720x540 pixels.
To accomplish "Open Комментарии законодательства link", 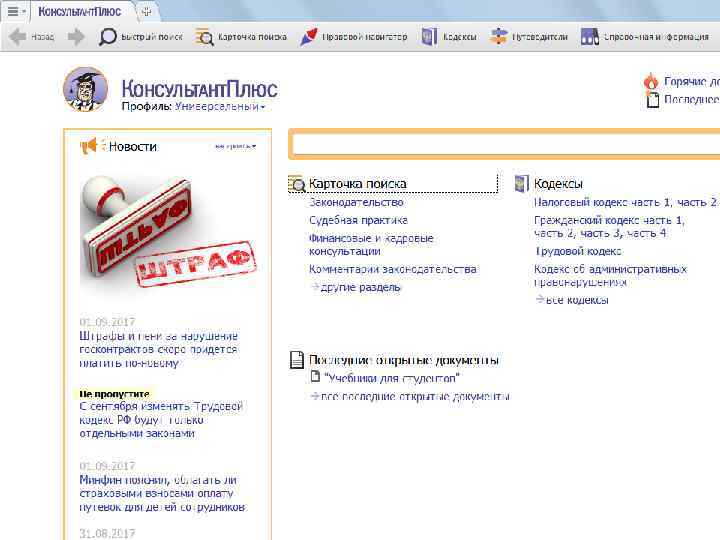I will pos(393,269).
